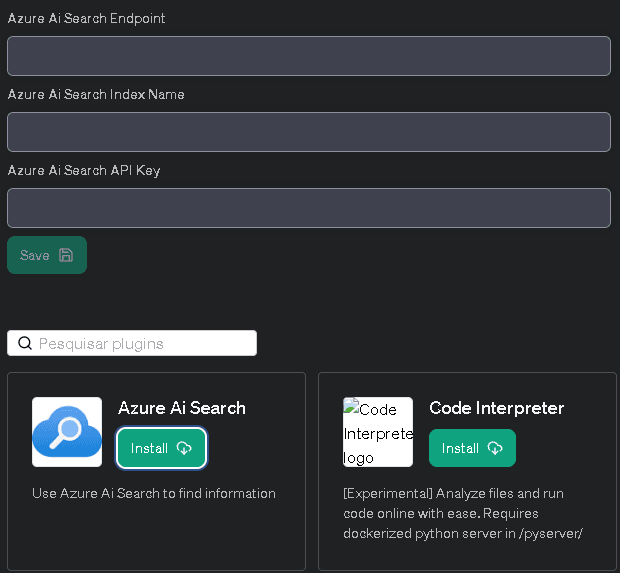620x573 pixels.
Task: Select the Code Interpreter plugin title
Action: 496,408
